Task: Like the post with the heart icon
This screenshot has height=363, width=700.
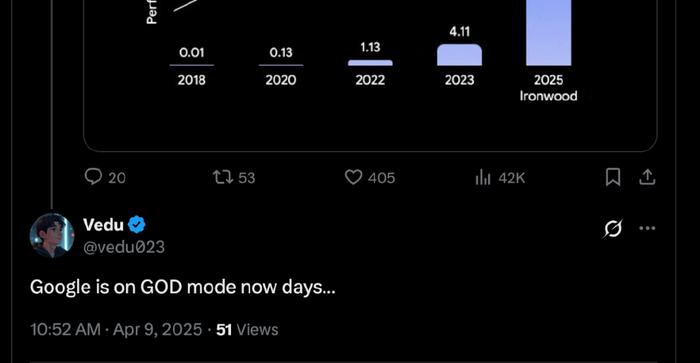Action: (x=353, y=177)
